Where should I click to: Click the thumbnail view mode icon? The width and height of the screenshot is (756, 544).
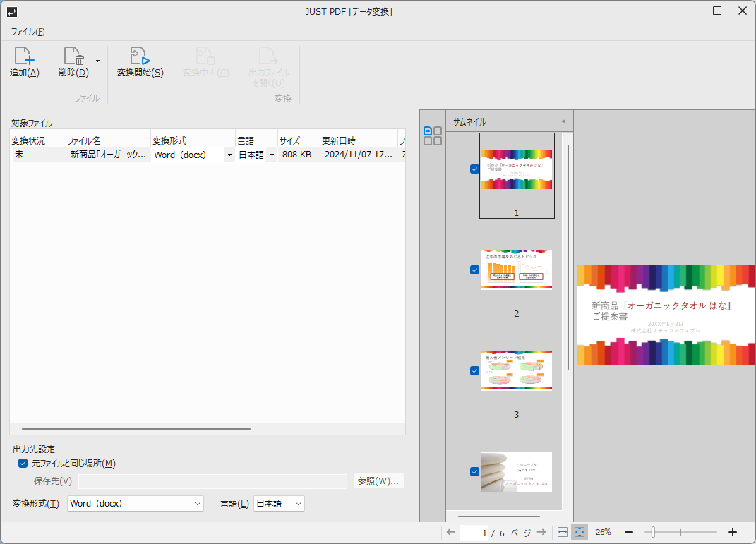(x=432, y=135)
